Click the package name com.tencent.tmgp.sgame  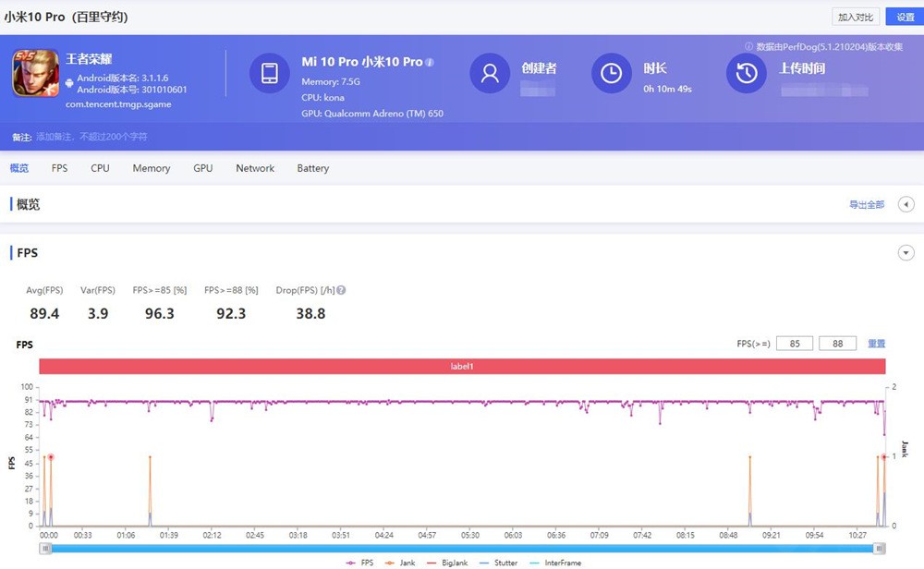coord(118,104)
